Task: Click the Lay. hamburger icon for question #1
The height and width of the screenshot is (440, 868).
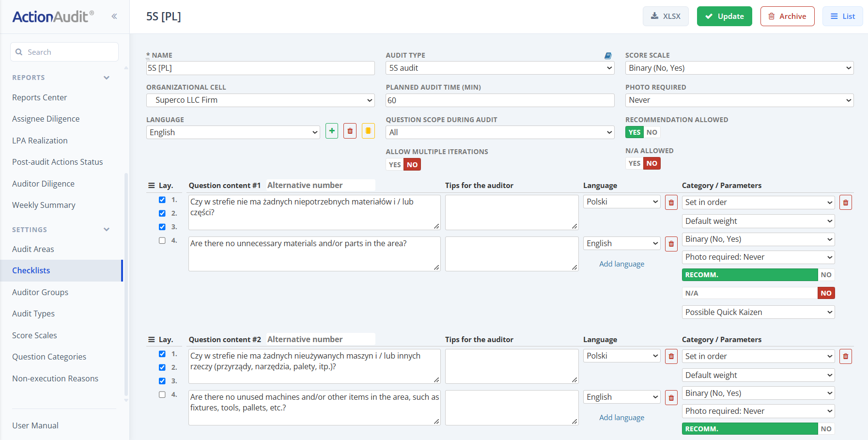Action: click(x=152, y=186)
